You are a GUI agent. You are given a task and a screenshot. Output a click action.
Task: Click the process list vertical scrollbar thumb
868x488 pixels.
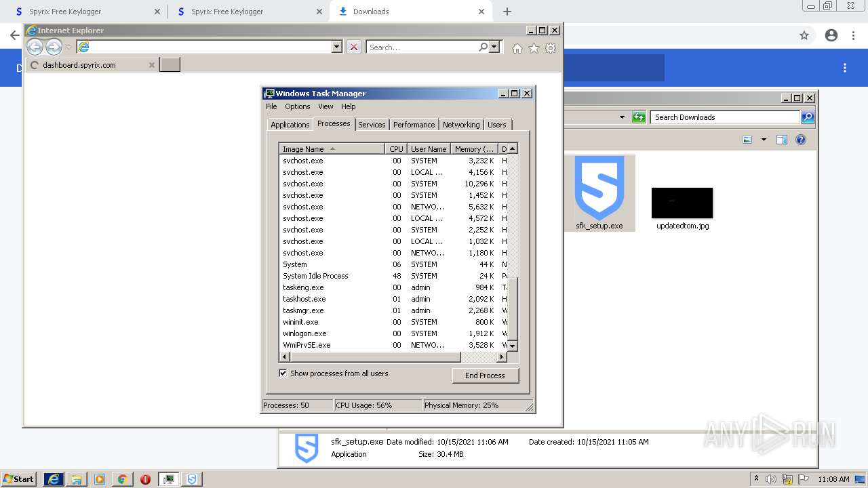[513, 308]
